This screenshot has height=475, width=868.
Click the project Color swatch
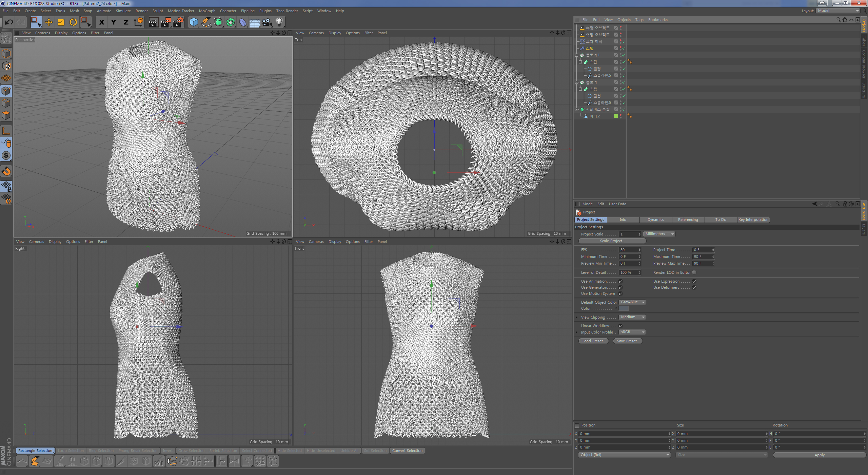click(x=624, y=308)
